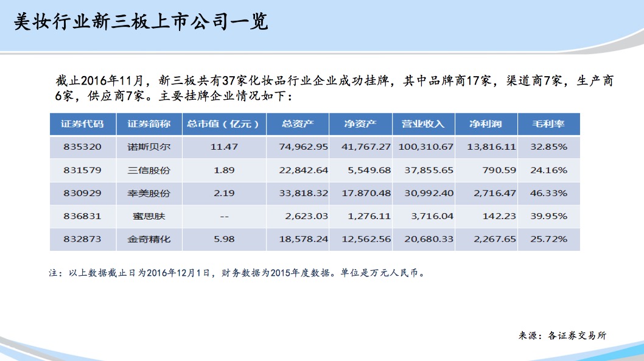The height and width of the screenshot is (361, 644).
Task: Click total assets value 33,818.32
Action: click(x=304, y=193)
